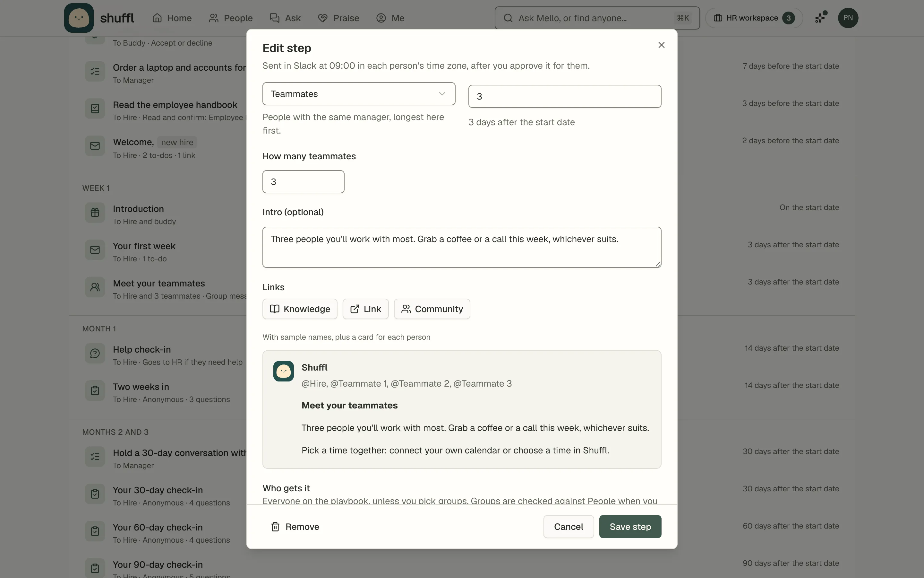This screenshot has width=924, height=578.
Task: Open the Your first week step
Action: click(144, 246)
